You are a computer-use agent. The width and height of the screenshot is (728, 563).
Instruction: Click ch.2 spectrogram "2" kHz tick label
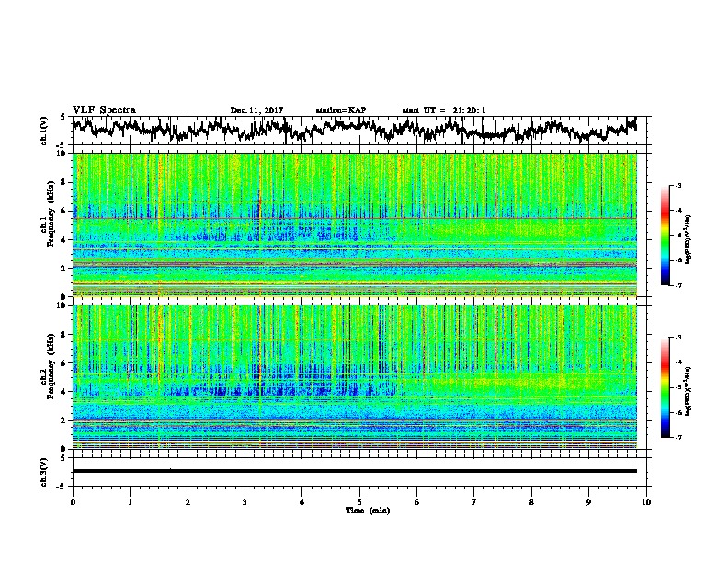click(63, 420)
